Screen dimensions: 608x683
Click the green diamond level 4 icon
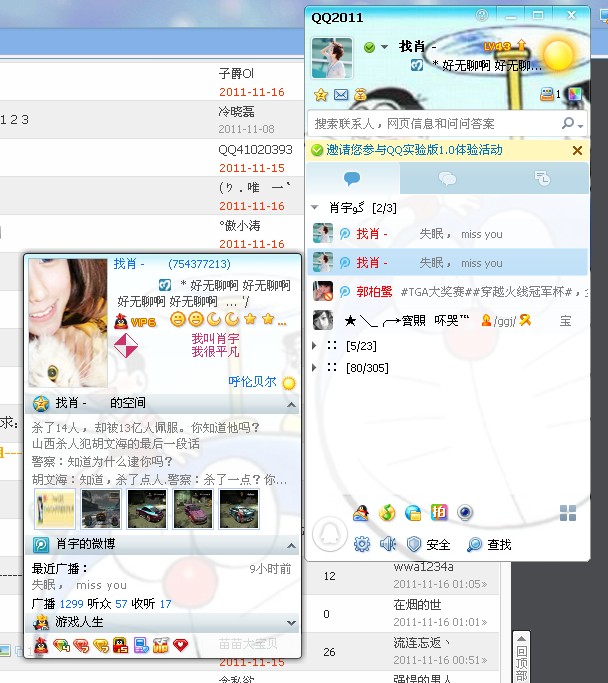coord(61,645)
